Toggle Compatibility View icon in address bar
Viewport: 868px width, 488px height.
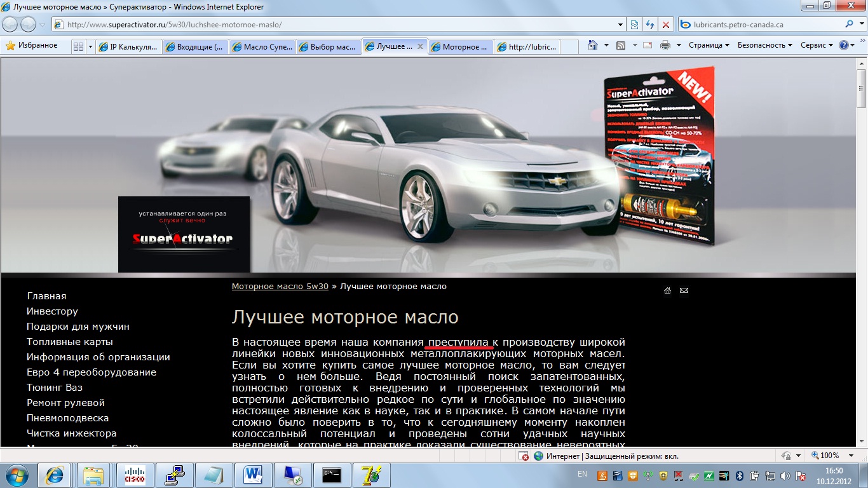click(x=634, y=25)
